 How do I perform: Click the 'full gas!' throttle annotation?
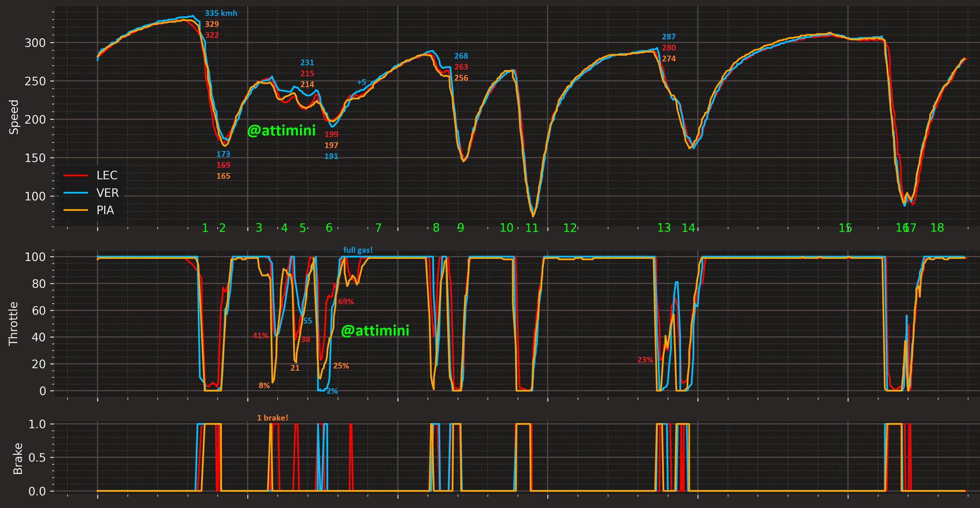coord(358,250)
